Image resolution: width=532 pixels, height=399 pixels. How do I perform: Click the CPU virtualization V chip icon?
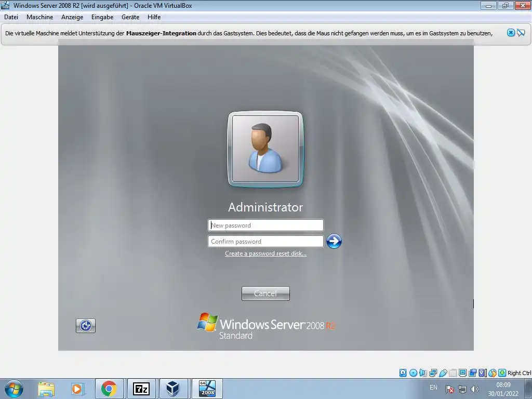(482, 373)
